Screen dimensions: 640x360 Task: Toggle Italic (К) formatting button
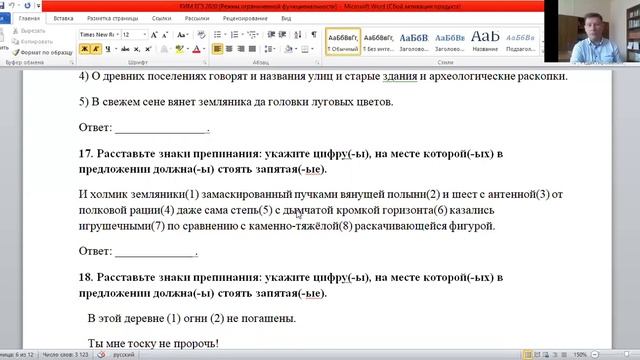[x=96, y=49]
